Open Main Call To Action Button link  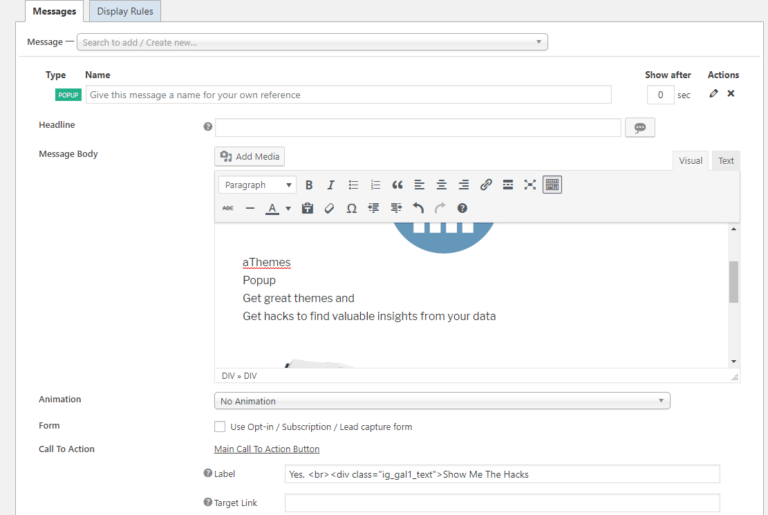point(266,449)
